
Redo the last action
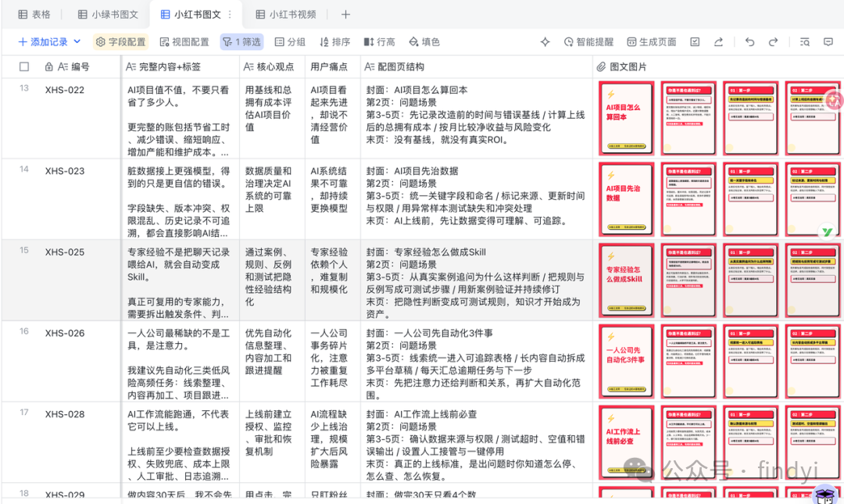(x=774, y=42)
